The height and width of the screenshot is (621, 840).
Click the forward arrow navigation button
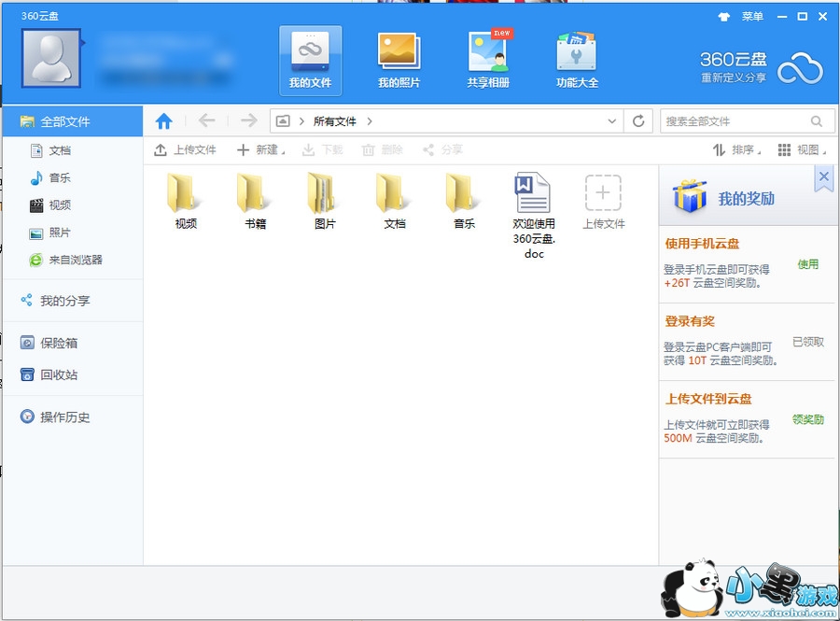[x=248, y=121]
